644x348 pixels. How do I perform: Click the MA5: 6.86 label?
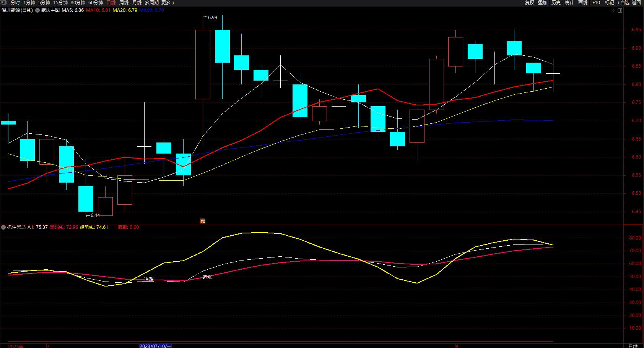(x=73, y=10)
